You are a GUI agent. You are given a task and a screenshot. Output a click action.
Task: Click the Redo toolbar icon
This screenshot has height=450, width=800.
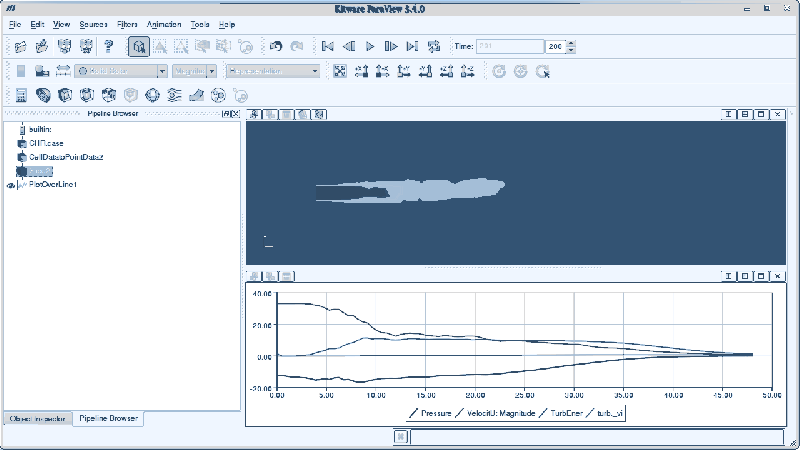click(297, 46)
